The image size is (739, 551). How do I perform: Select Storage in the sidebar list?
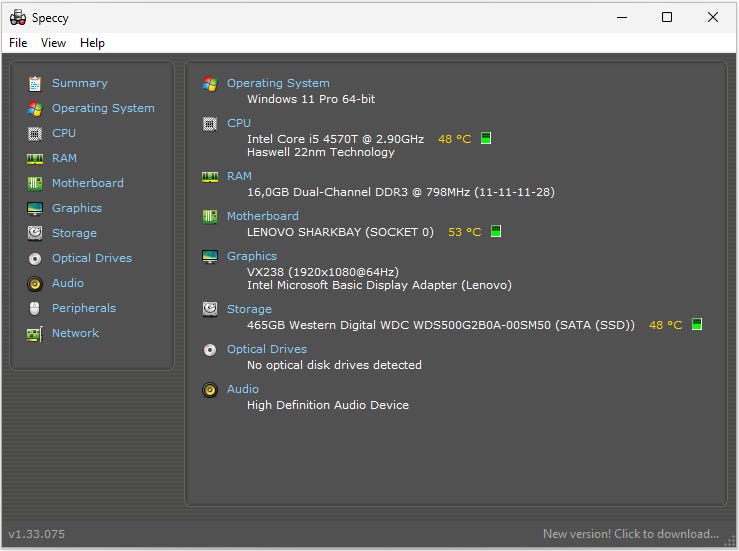[74, 233]
